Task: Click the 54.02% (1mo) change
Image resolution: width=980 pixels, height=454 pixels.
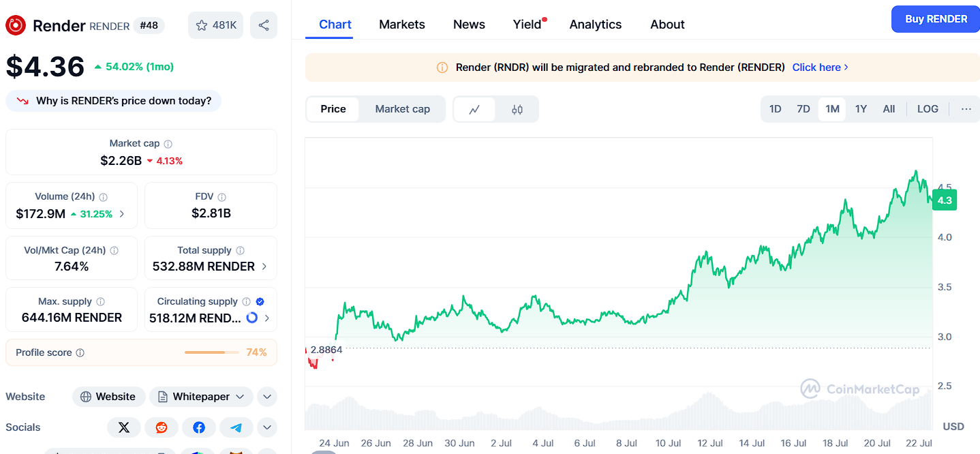Action: (134, 67)
